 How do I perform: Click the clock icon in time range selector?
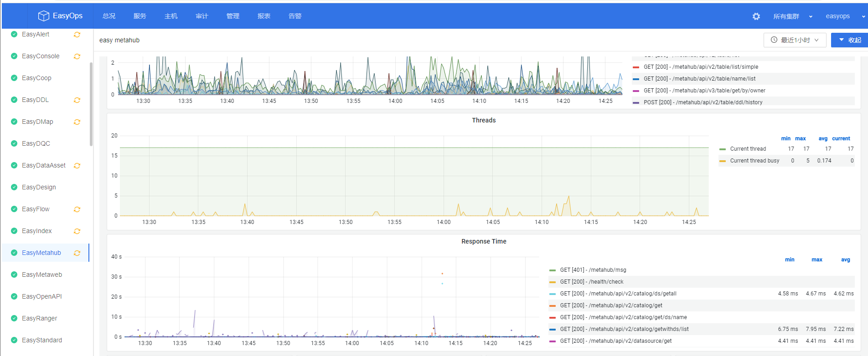774,40
